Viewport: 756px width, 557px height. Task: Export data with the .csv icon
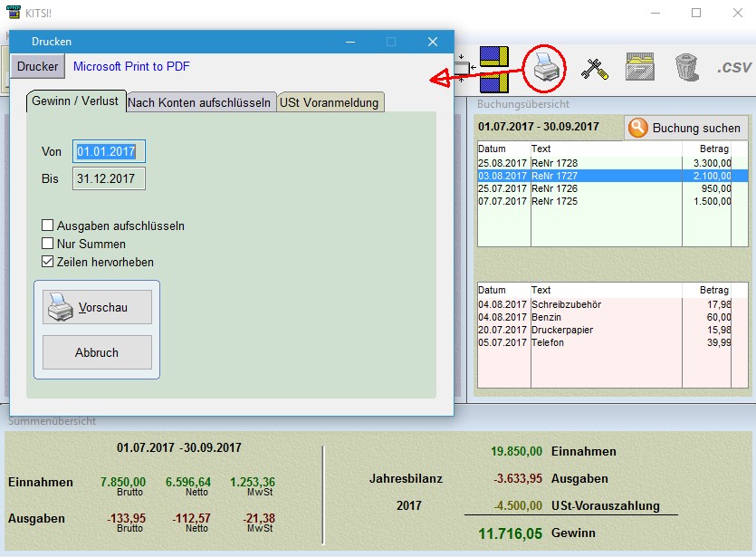point(732,67)
